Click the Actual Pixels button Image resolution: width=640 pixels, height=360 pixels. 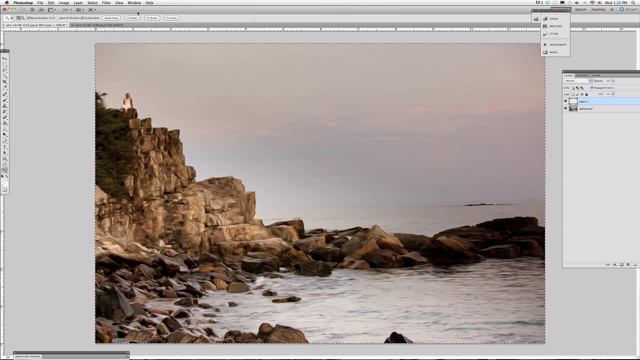click(111, 18)
